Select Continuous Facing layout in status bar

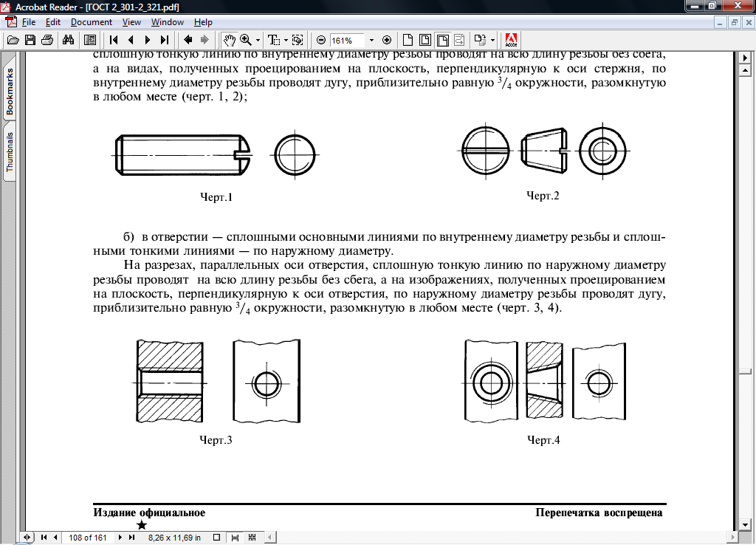[x=252, y=538]
